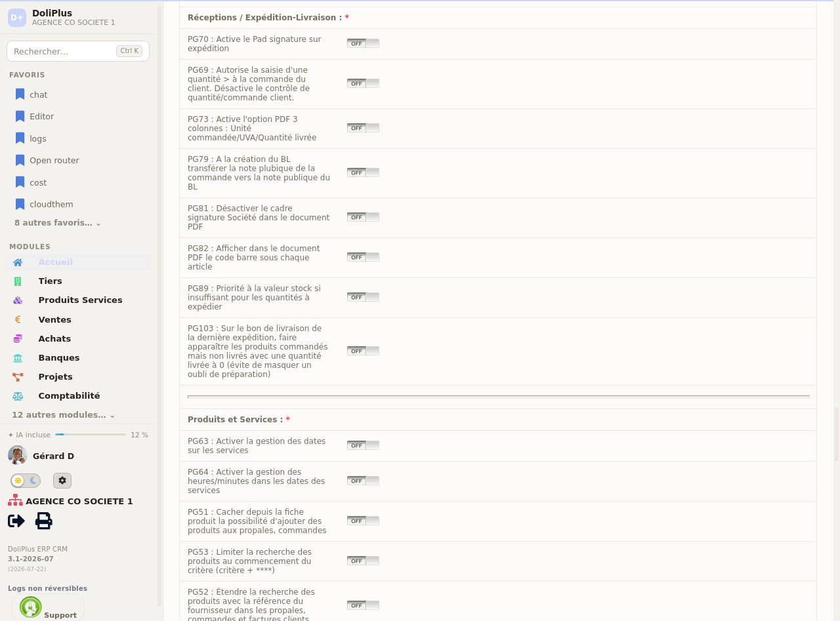Click the cloudthem bookmark icon

point(20,204)
